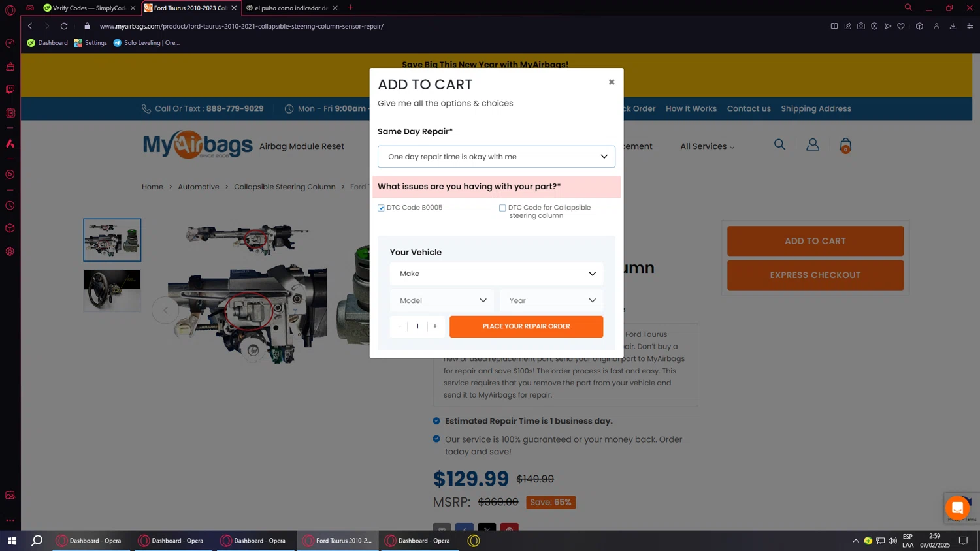Click the MyAirbags logo

[197, 145]
